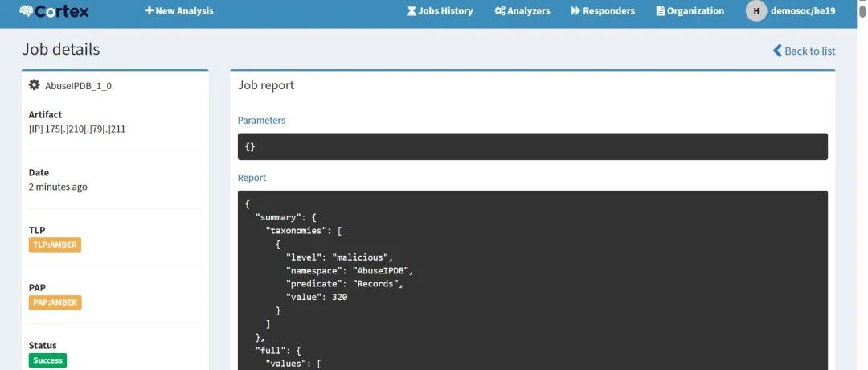Click the chevron icon of Back to list
Image resolution: width=868 pixels, height=370 pixels.
777,51
